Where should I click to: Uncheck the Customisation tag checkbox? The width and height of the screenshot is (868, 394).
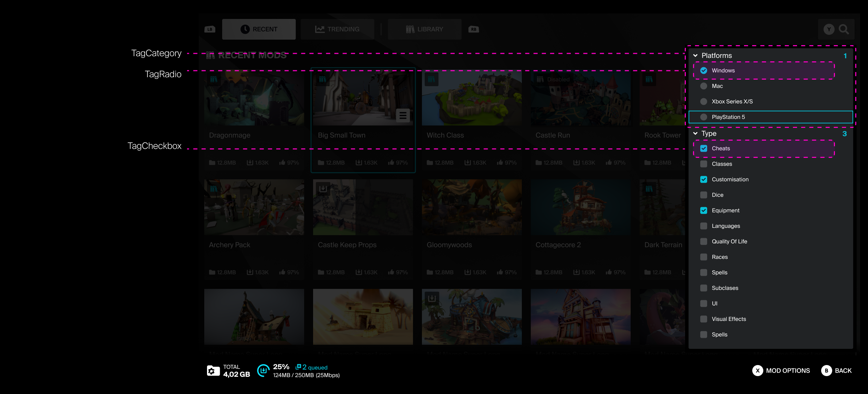704,180
